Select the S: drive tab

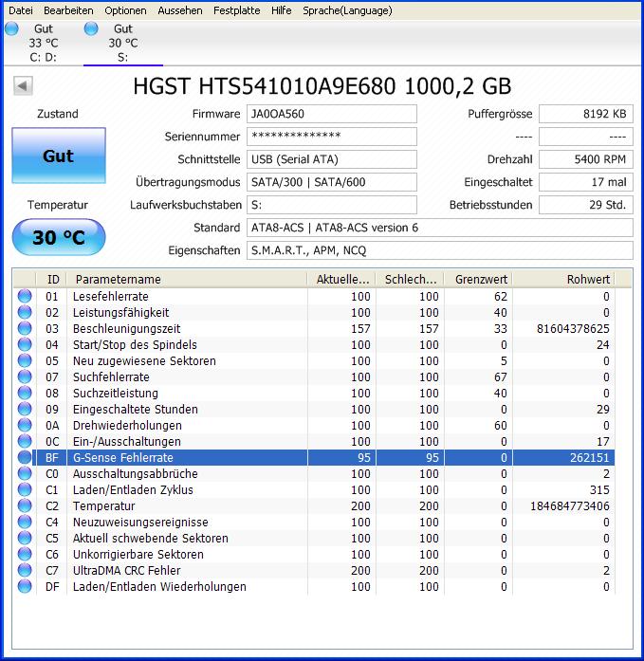click(123, 43)
